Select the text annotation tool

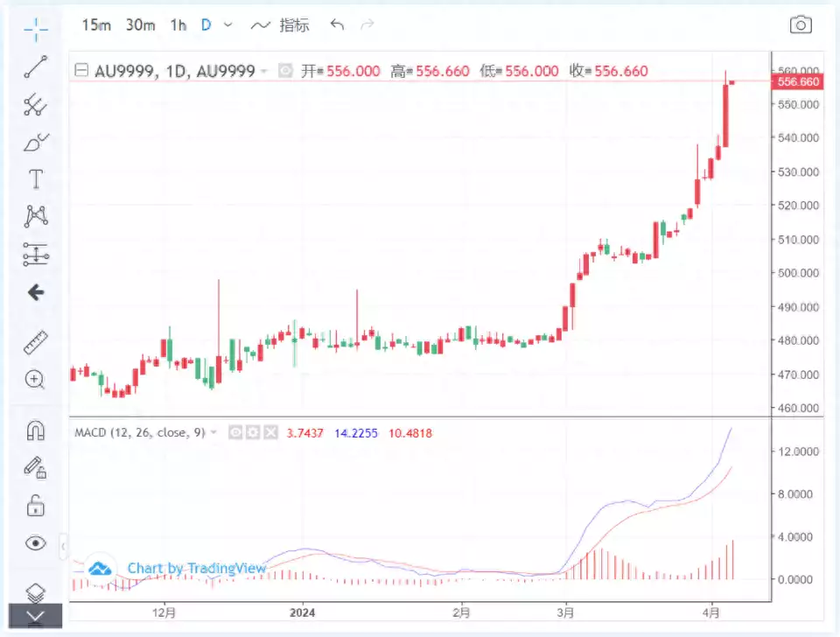(x=36, y=179)
